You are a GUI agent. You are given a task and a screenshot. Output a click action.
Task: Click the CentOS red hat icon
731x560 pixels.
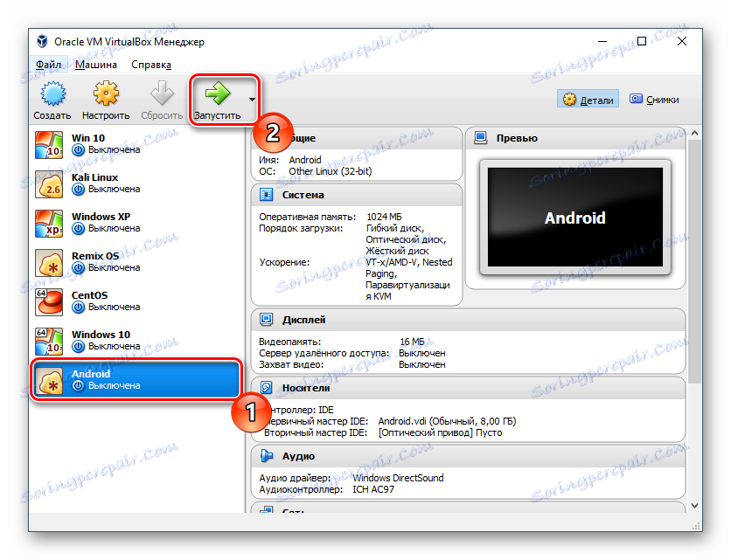click(x=49, y=302)
